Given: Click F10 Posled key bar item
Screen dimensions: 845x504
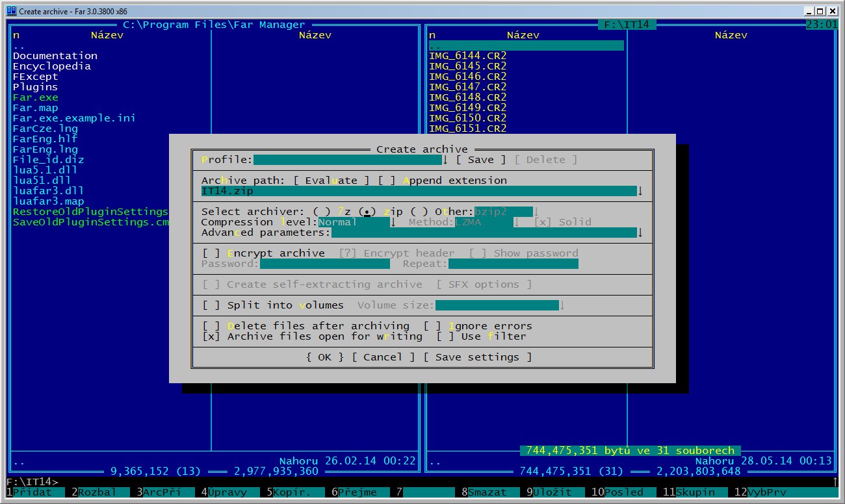Looking at the screenshot, I should [x=624, y=492].
